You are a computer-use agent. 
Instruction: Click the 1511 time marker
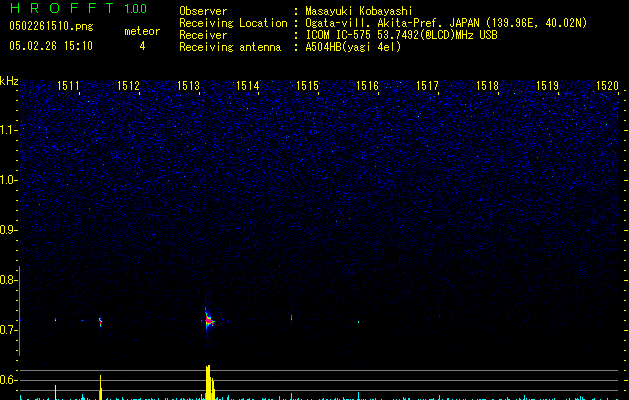[68, 86]
